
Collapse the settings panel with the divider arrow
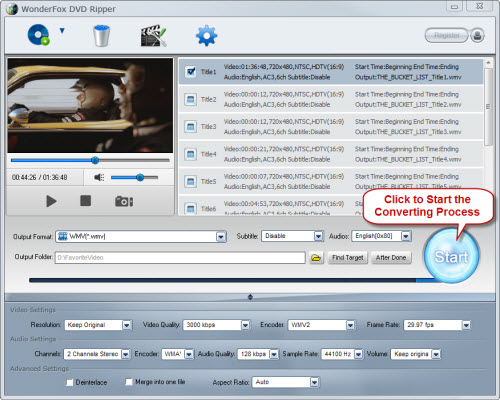tap(250, 297)
